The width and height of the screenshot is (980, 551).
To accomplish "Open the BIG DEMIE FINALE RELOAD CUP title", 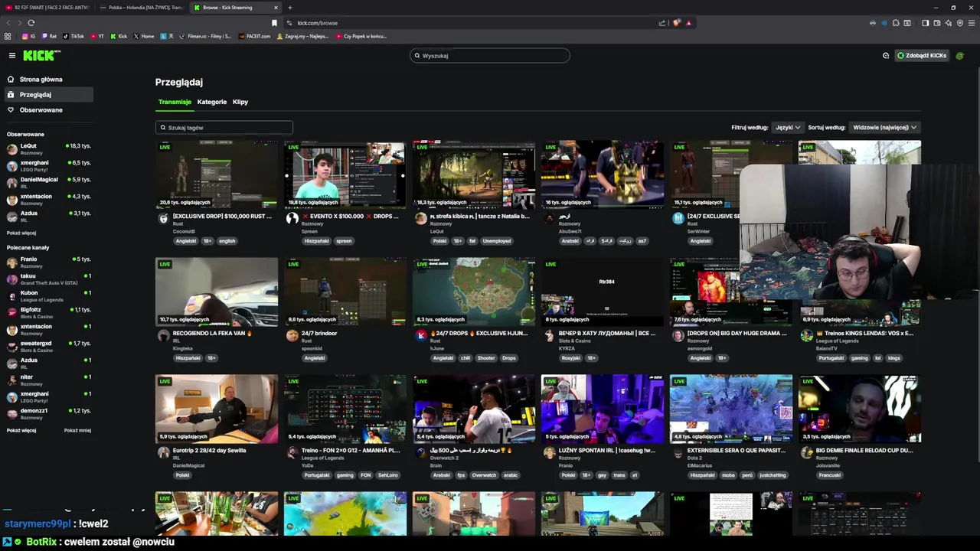I will pyautogui.click(x=864, y=451).
